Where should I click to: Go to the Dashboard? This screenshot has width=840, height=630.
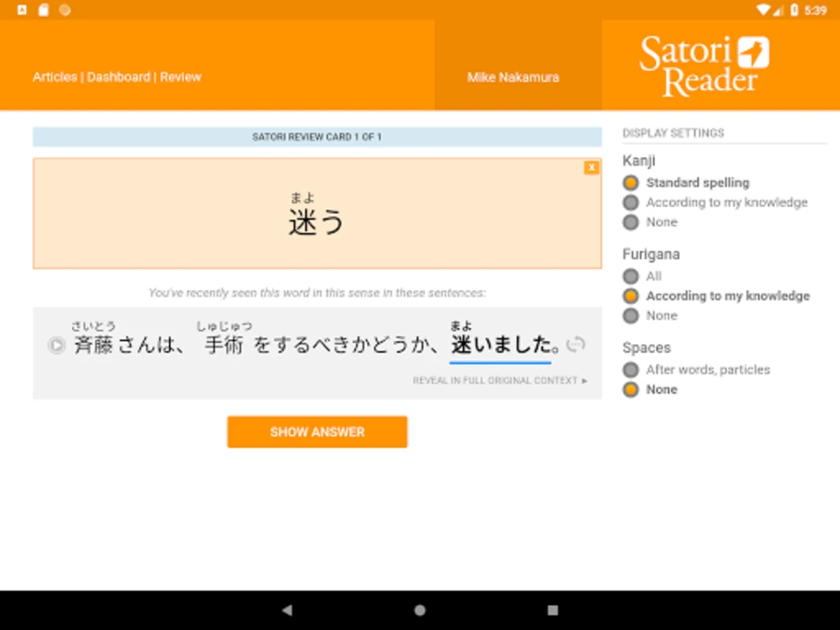[118, 77]
